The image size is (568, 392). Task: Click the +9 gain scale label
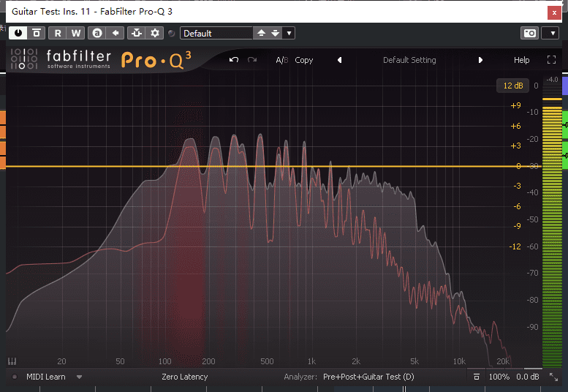[515, 105]
